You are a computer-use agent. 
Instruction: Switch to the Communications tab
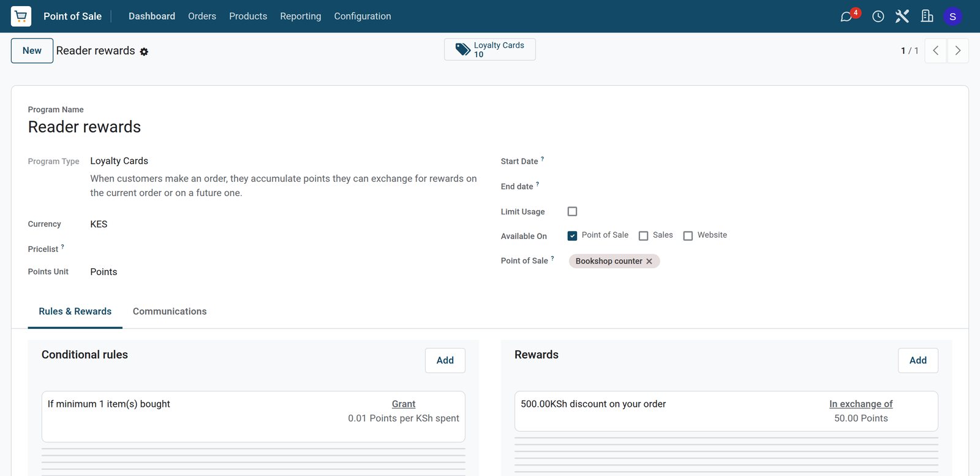click(x=170, y=312)
